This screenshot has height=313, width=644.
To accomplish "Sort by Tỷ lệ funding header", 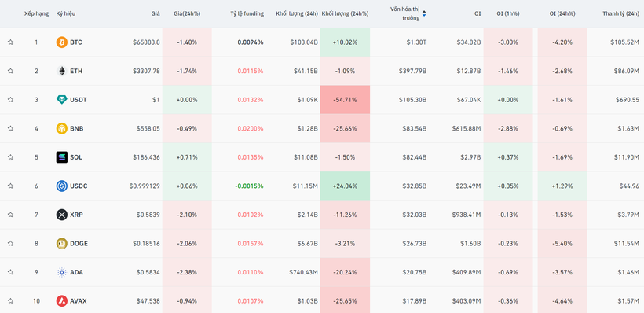I will tap(247, 13).
